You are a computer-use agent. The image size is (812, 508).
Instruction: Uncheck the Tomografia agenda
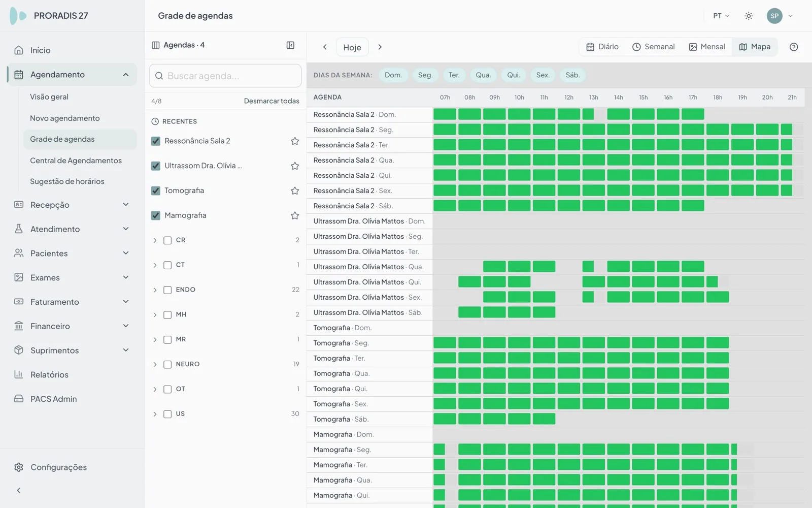click(156, 191)
